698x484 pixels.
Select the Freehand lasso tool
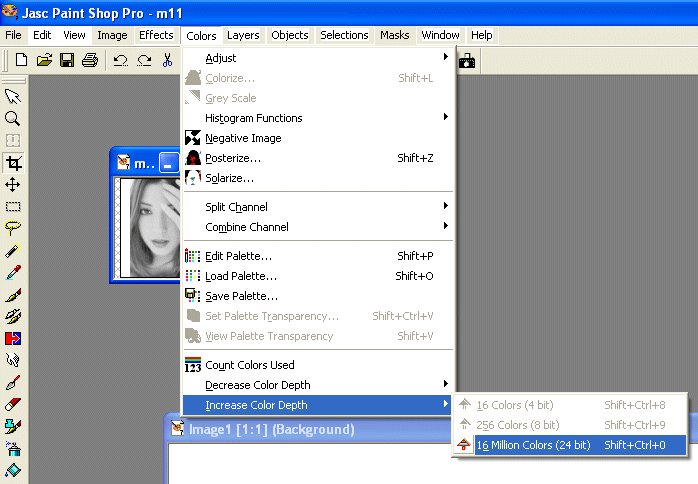13,229
